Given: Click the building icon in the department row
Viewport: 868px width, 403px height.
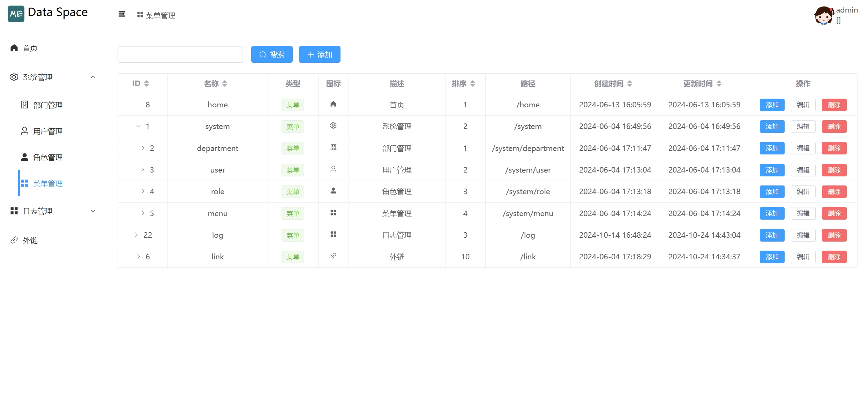Looking at the screenshot, I should [333, 147].
